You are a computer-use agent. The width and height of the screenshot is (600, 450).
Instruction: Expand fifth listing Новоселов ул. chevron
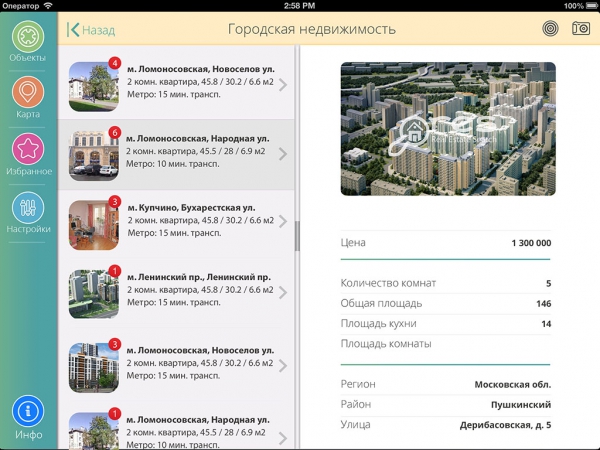pyautogui.click(x=283, y=366)
